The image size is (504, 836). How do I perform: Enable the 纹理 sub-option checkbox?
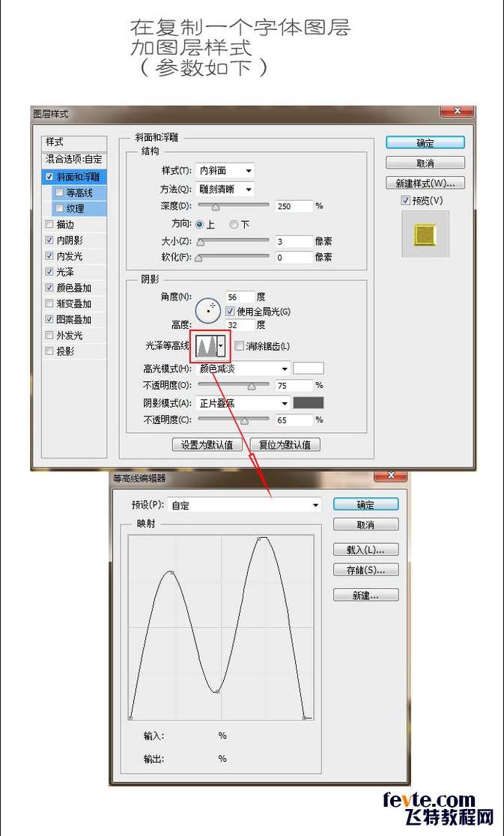[59, 208]
